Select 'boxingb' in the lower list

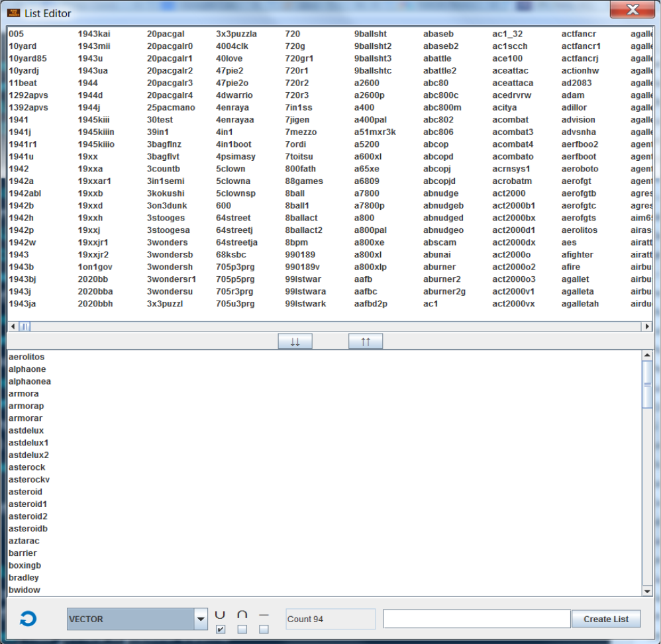click(x=25, y=565)
